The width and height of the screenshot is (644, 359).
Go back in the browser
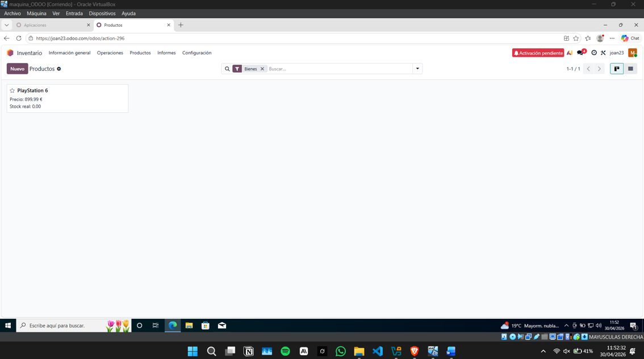(7, 38)
